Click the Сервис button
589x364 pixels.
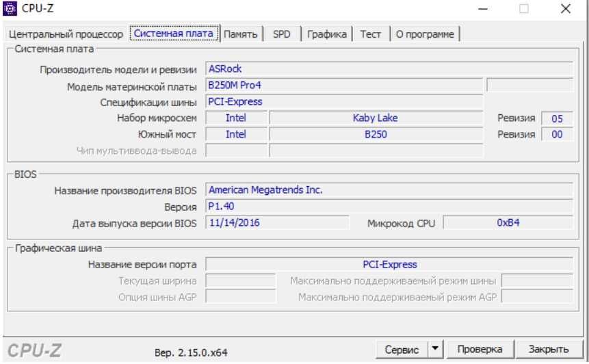402,350
